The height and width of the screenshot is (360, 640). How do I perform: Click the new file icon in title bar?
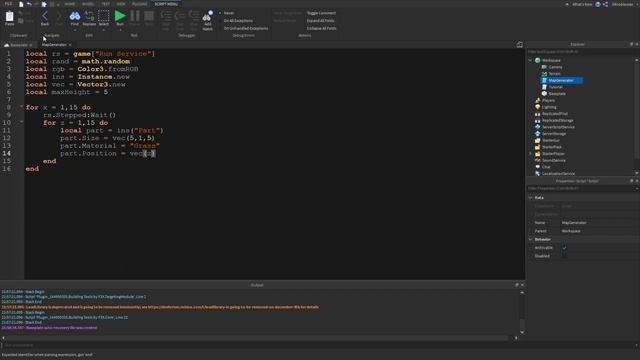(x=21, y=4)
